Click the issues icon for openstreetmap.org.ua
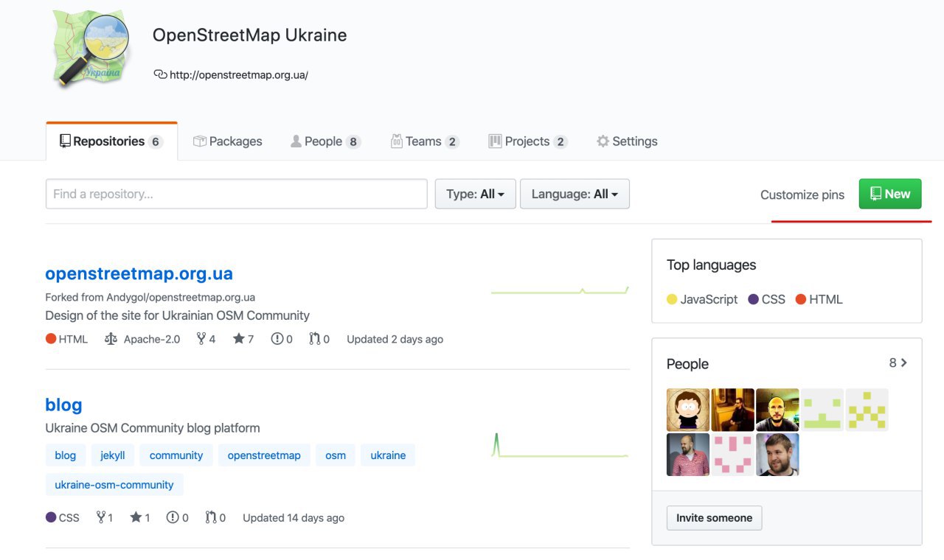 pyautogui.click(x=277, y=339)
